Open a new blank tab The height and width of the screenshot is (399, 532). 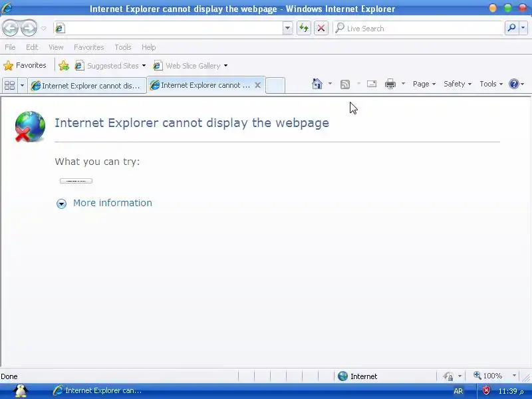pos(275,85)
